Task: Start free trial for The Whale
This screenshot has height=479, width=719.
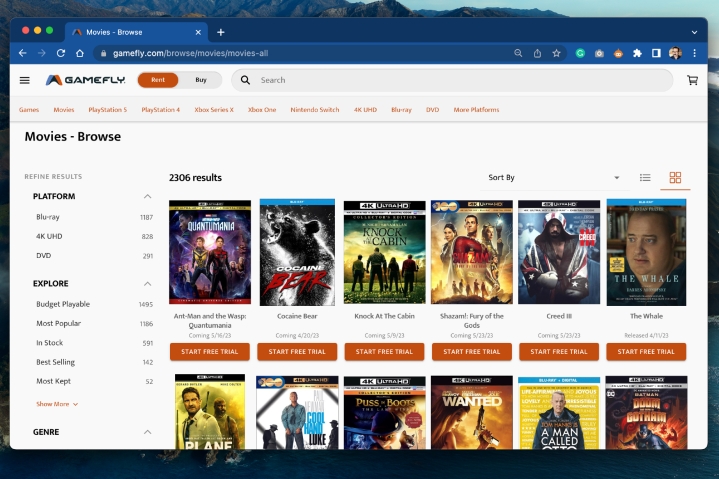Action: [646, 352]
